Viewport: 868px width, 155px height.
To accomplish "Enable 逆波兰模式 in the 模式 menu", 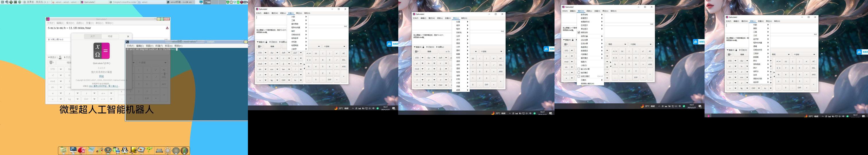I will coord(579,76).
